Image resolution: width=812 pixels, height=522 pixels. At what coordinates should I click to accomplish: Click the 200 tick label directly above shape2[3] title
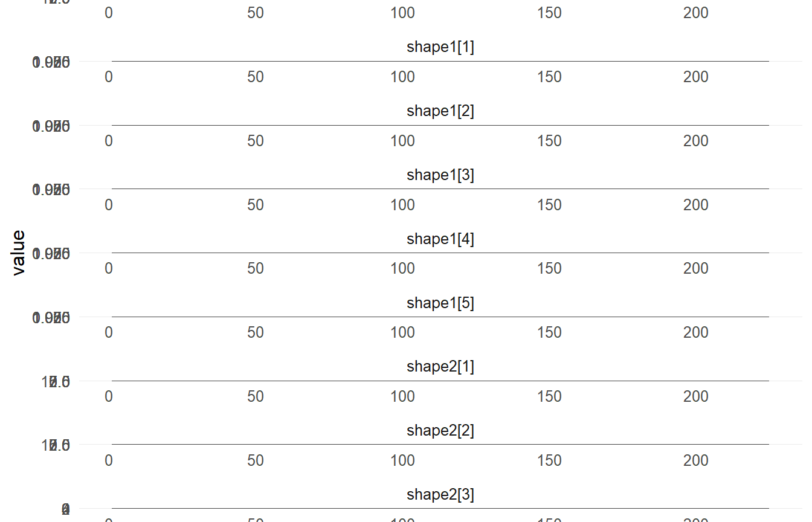pos(696,461)
